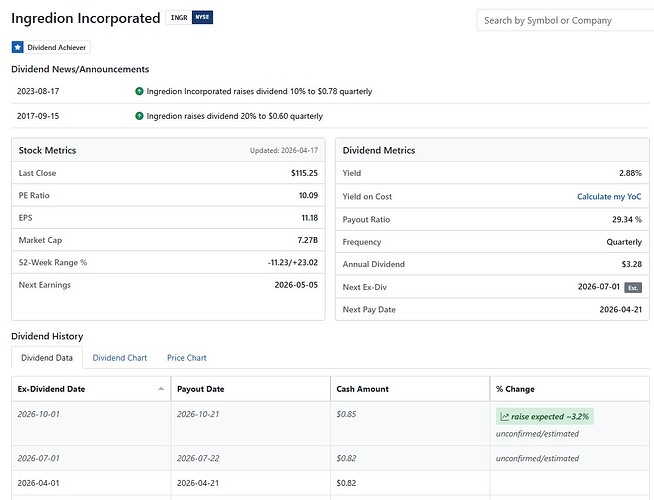Click the Dividend Metrics panel heading

click(379, 151)
